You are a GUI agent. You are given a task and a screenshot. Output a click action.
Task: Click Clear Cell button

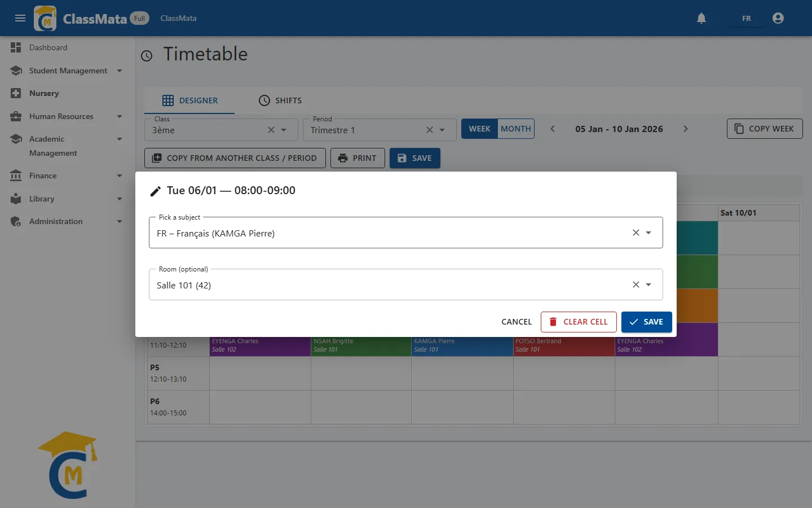(x=579, y=322)
